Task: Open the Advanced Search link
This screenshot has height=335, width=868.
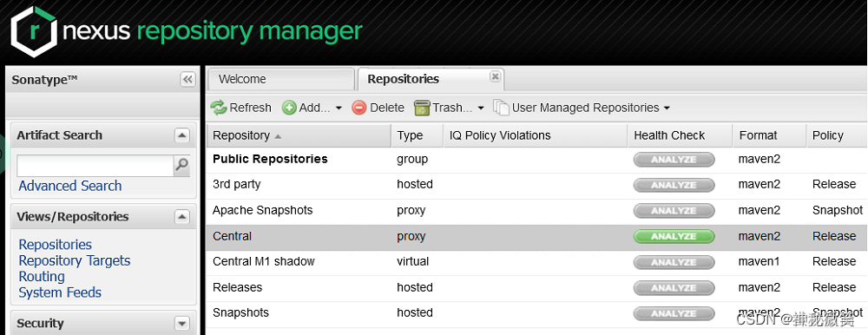Action: tap(70, 186)
